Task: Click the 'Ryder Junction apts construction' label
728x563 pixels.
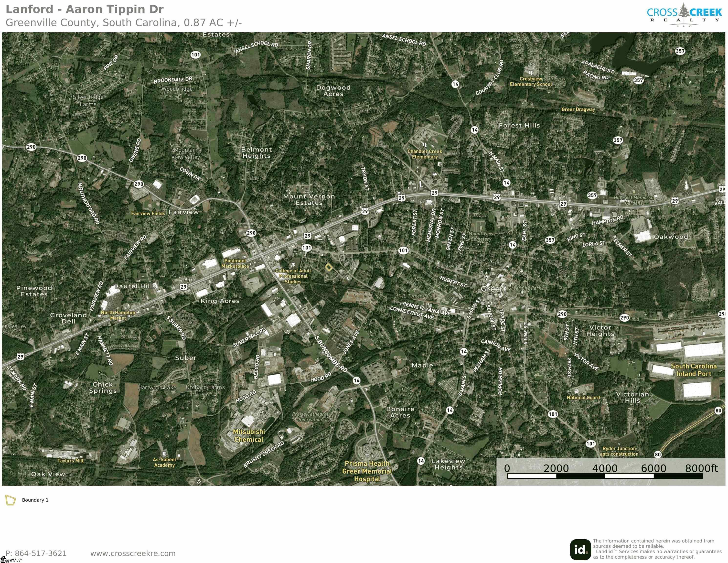Action: click(619, 451)
